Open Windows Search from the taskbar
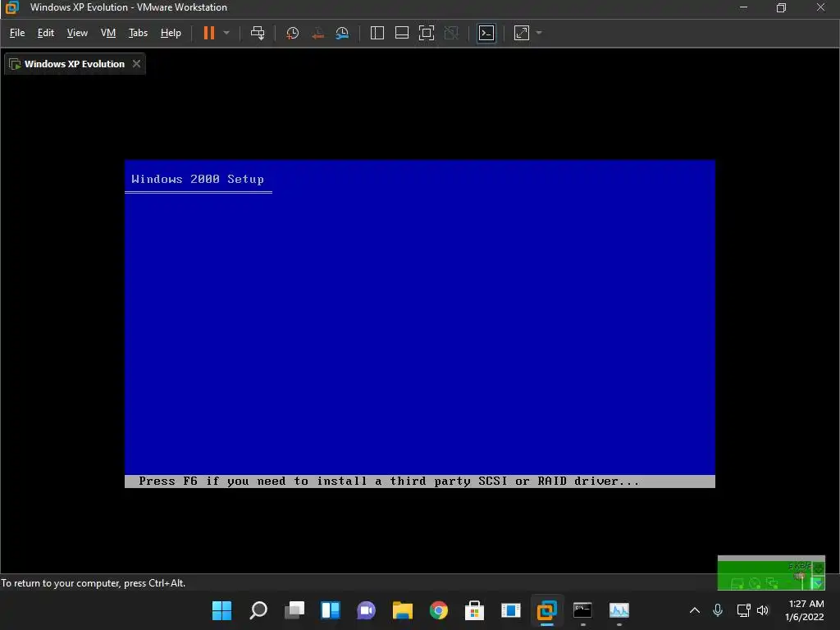Viewport: 840px width, 630px height. pos(258,610)
